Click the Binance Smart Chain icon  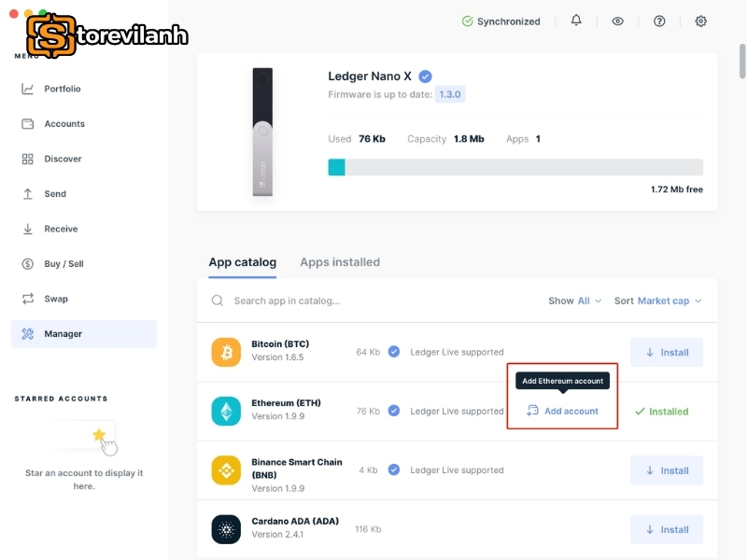click(226, 470)
